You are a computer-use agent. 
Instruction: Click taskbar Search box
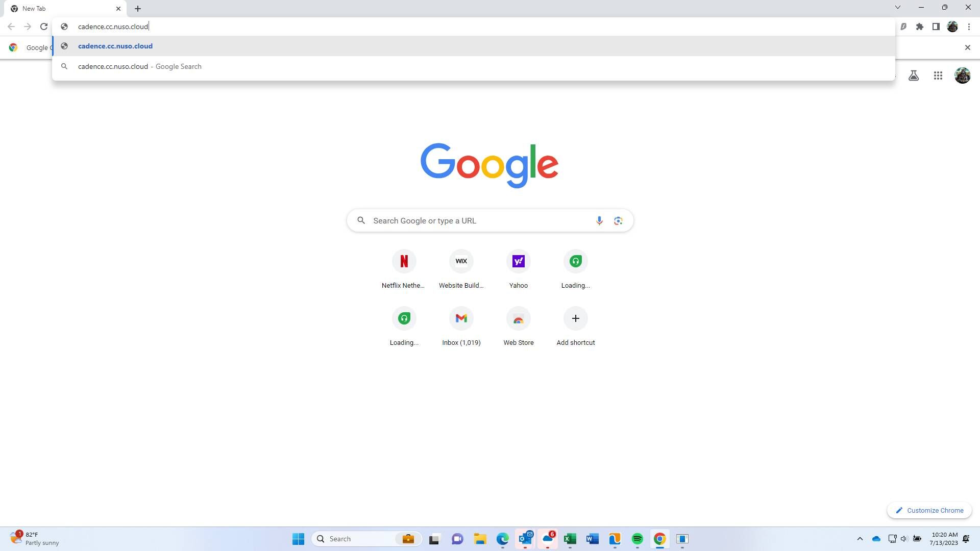click(366, 539)
